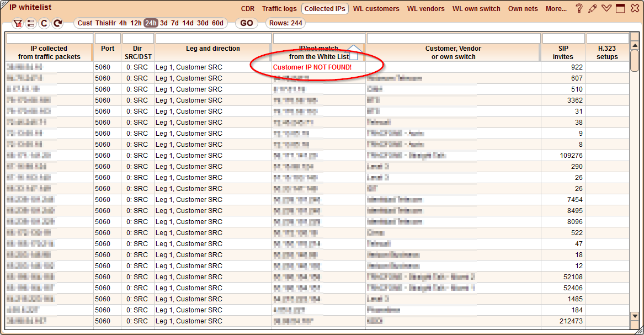Open help via the question mark icon
The width and height of the screenshot is (644, 335).
(578, 8)
